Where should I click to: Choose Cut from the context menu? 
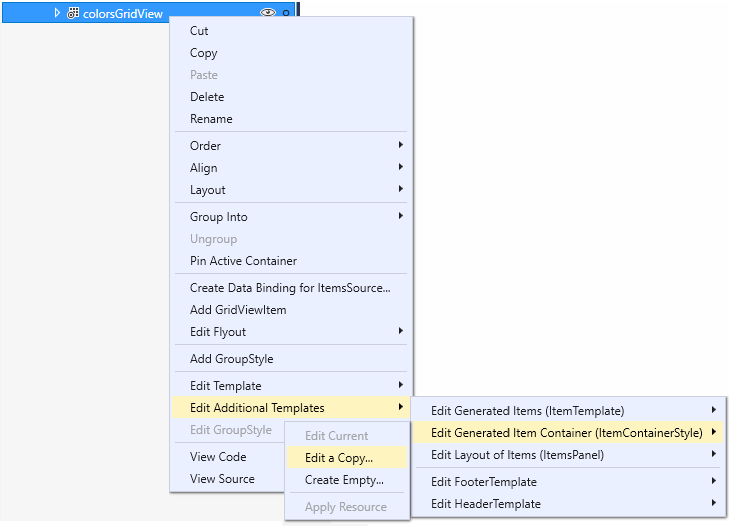coord(291,31)
